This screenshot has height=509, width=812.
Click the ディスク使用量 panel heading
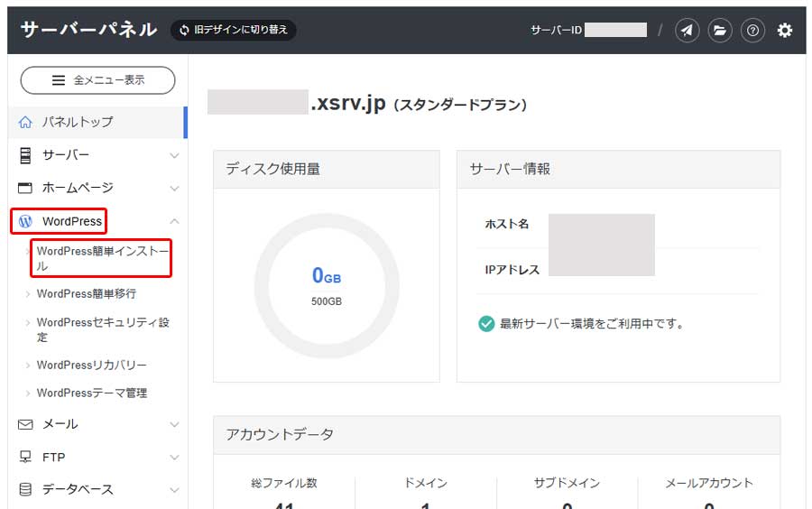[272, 169]
